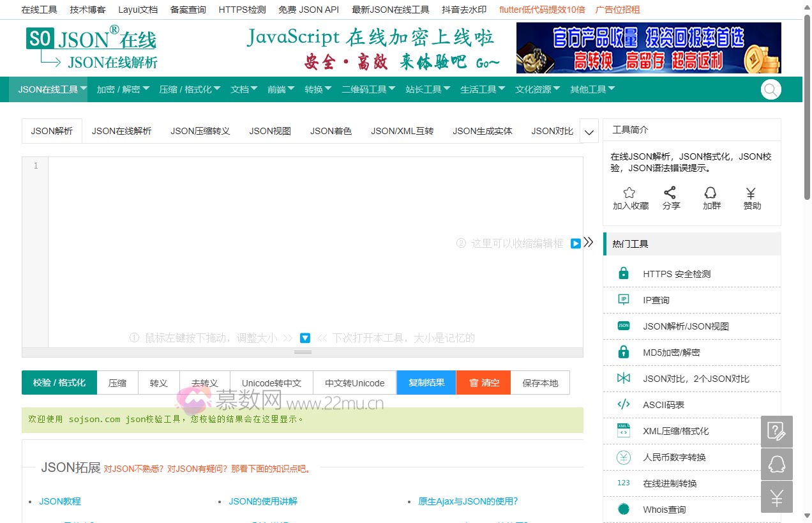Switch to the JSON视图 tab
The image size is (812, 523).
tap(269, 130)
